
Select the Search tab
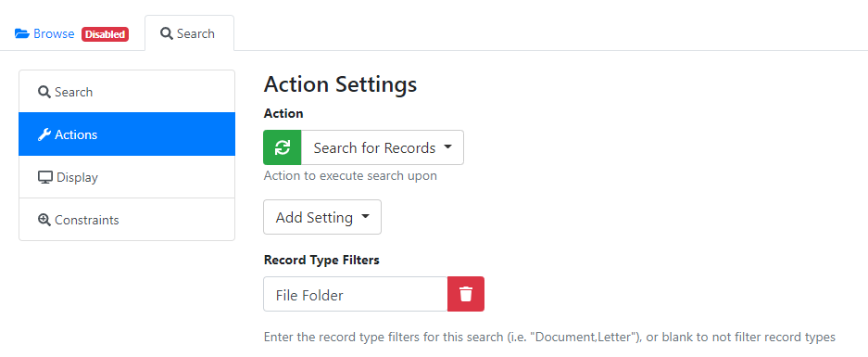click(189, 33)
